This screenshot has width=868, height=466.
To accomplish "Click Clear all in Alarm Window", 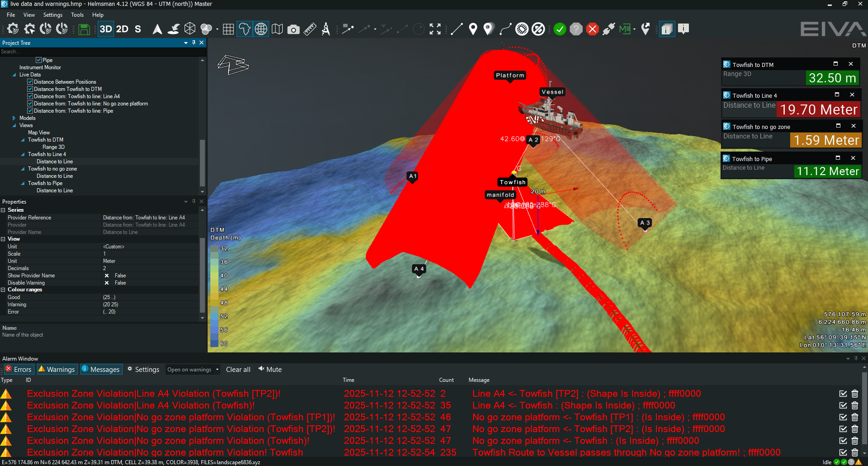I will [238, 370].
